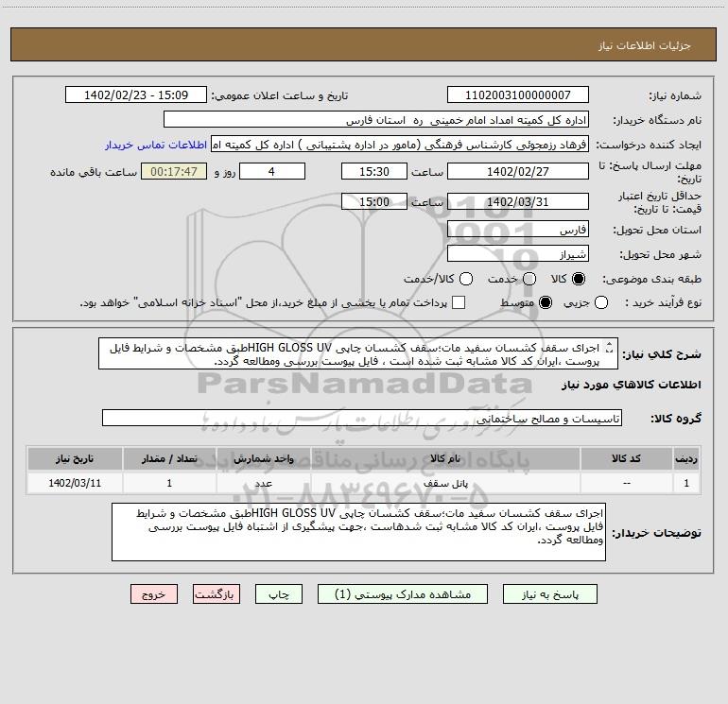
Task: Click the ردیف column header
Action: coord(686,458)
